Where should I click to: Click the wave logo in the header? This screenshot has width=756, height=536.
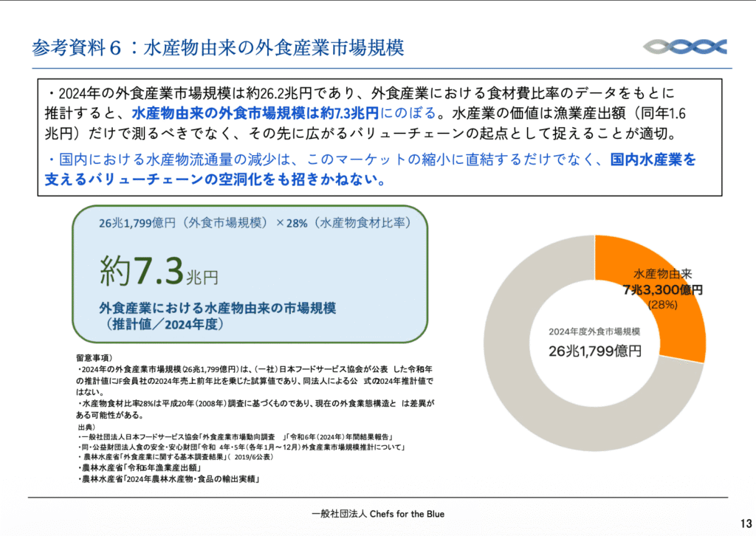(x=684, y=47)
